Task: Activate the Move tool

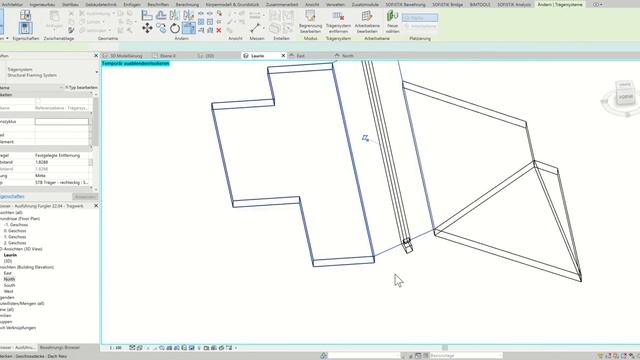Action: [147, 28]
